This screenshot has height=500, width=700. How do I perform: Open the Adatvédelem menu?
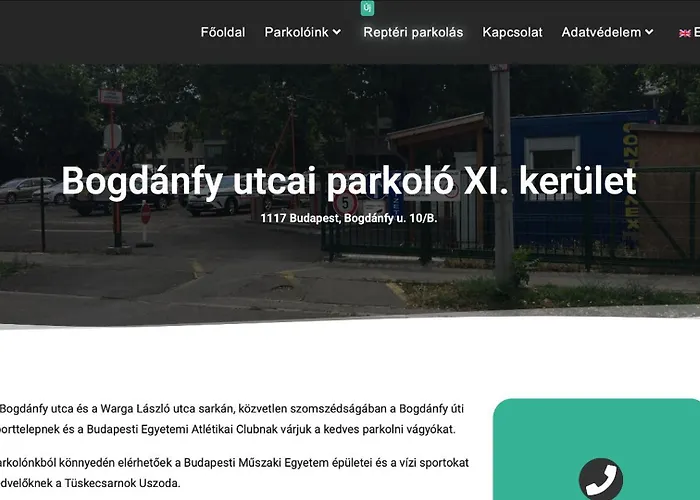click(607, 32)
